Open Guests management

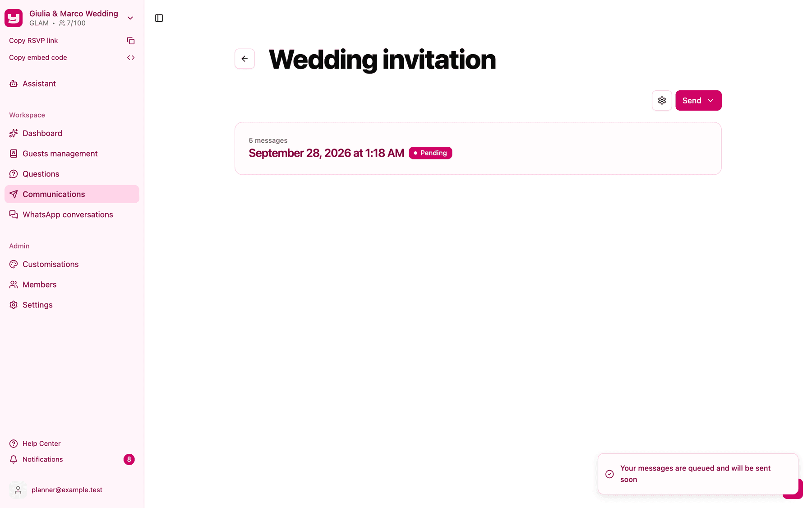tap(72, 154)
